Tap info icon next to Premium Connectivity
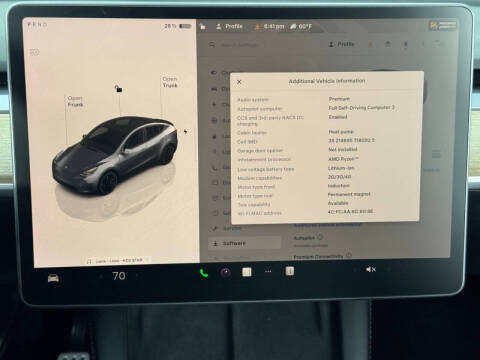 [349, 256]
